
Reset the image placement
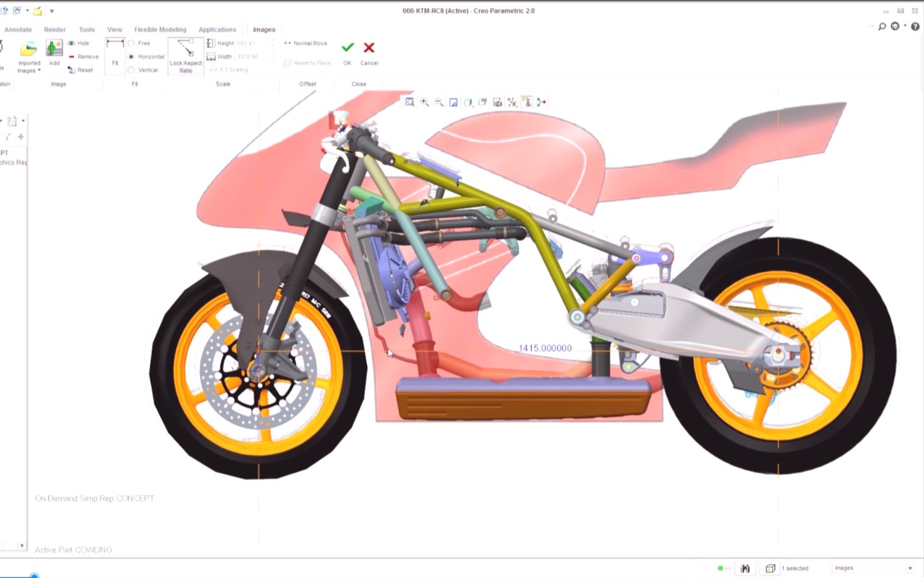click(80, 70)
